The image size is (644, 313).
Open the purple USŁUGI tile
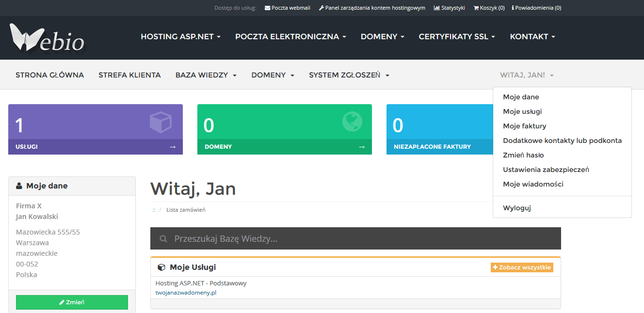(x=96, y=129)
